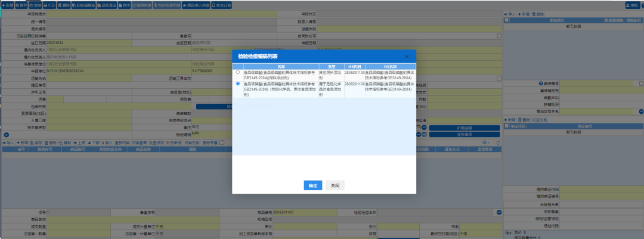This screenshot has height=239, width=644.
Task: Expand the 商品项号关系 ellipsis selector
Action: pos(641,111)
